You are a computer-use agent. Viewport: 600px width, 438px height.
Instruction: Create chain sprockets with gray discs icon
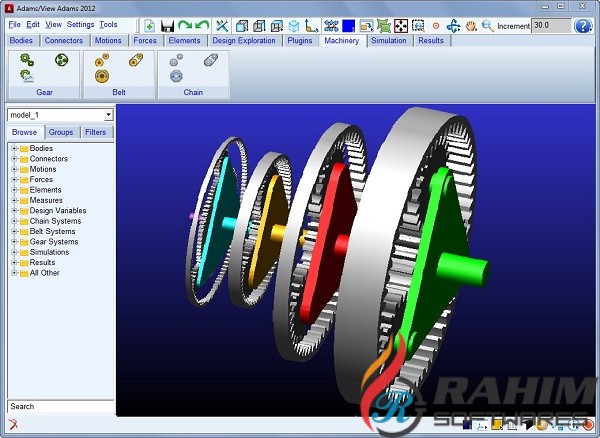pyautogui.click(x=176, y=60)
